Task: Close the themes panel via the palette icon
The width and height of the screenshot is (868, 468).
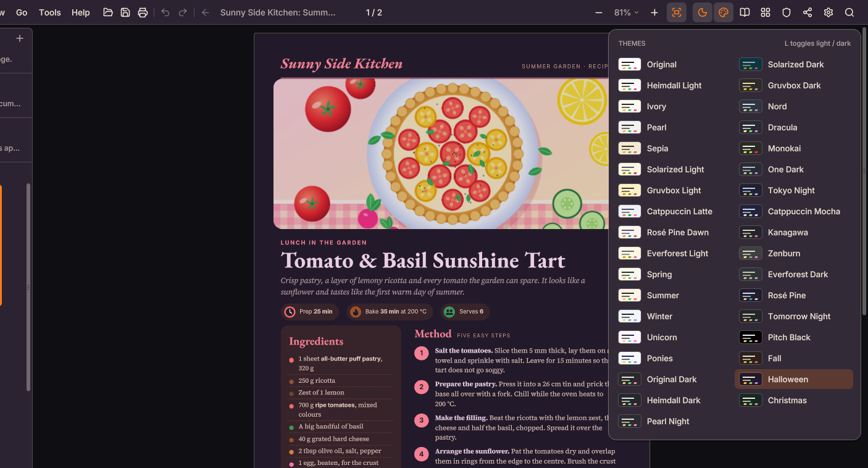Action: (724, 12)
